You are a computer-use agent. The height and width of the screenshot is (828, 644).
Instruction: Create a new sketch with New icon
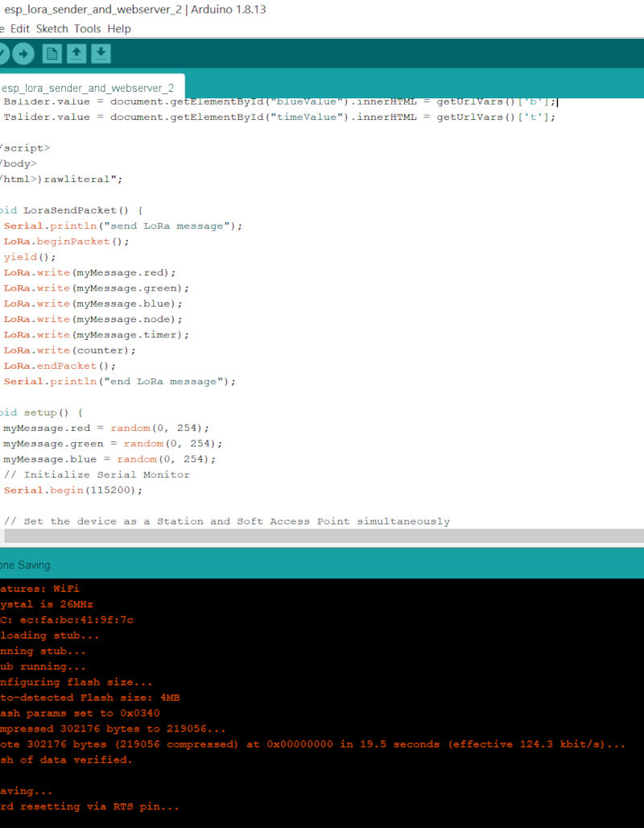pyautogui.click(x=52, y=53)
